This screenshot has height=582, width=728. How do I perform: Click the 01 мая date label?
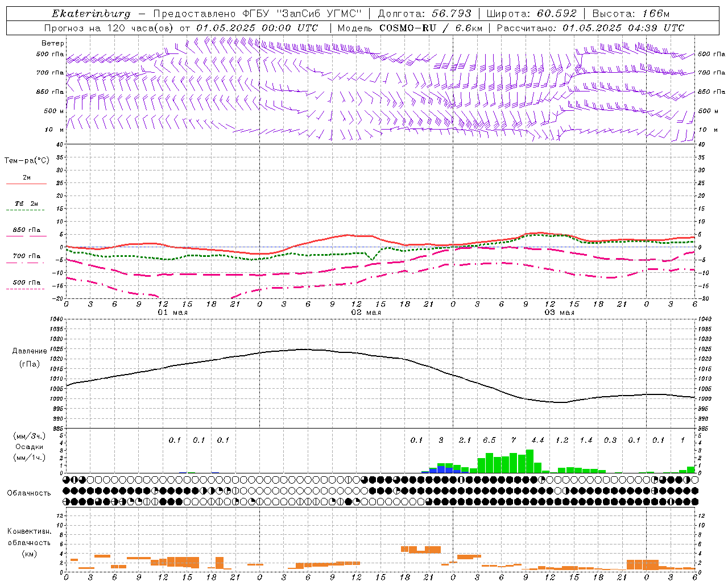click(172, 313)
